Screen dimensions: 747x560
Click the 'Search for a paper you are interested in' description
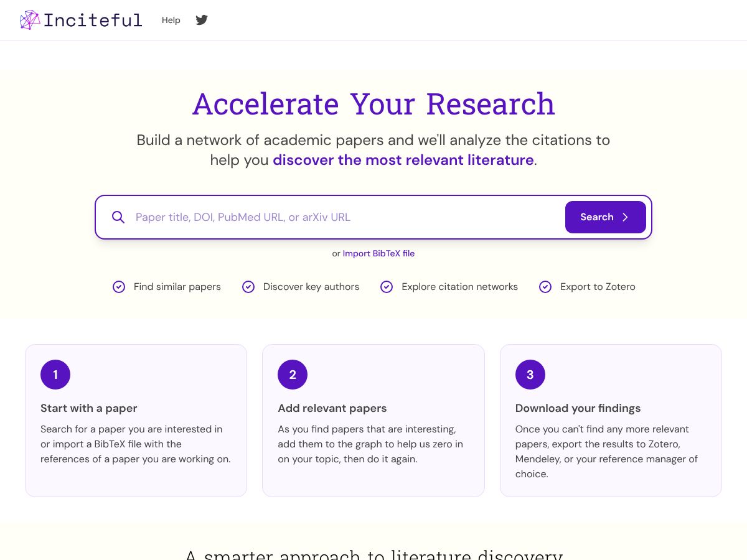[x=136, y=444]
